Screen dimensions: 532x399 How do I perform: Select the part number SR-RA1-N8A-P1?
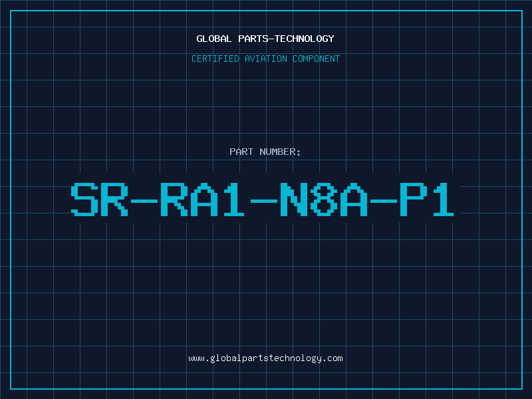click(x=262, y=199)
